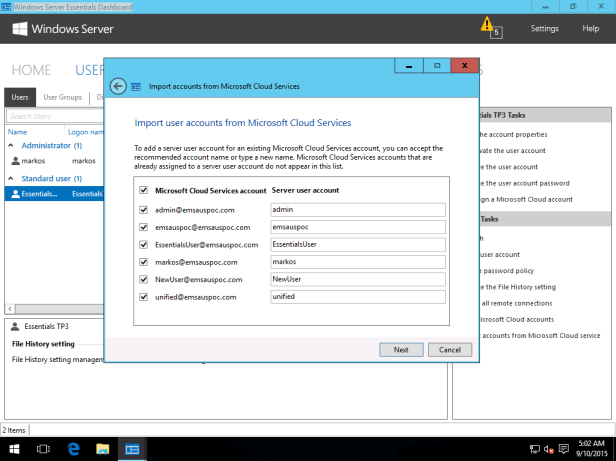
Task: Cancel the import accounts wizard
Action: 449,350
